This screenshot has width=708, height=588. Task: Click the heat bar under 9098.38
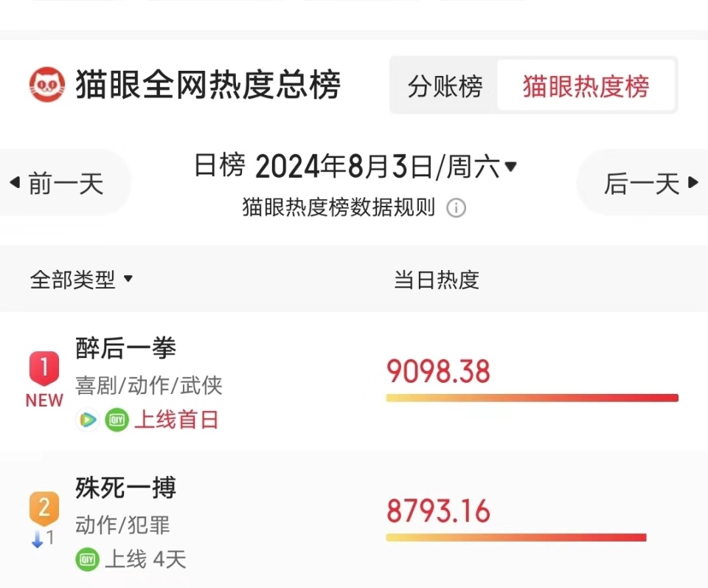[x=531, y=398]
